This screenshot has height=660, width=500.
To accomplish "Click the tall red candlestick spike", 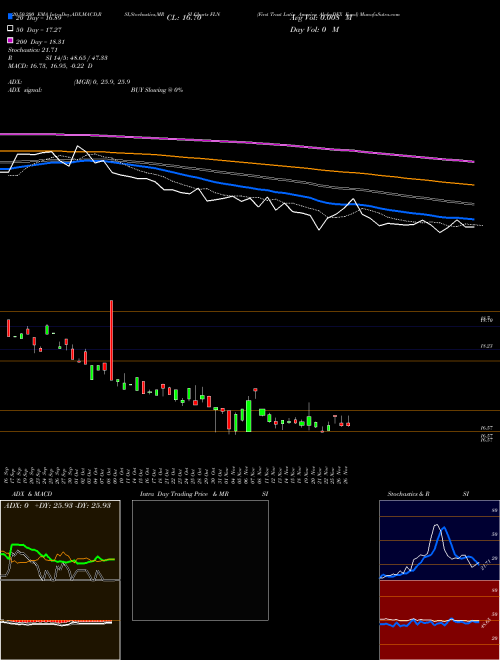I will (111, 340).
